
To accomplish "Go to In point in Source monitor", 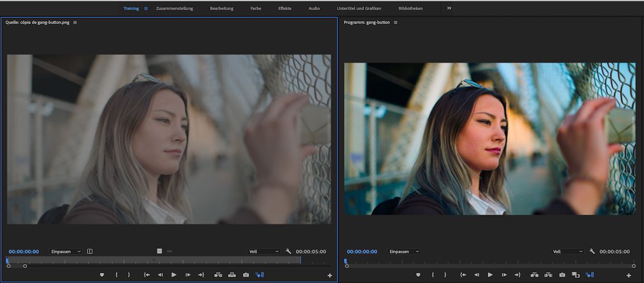I will pos(147,275).
